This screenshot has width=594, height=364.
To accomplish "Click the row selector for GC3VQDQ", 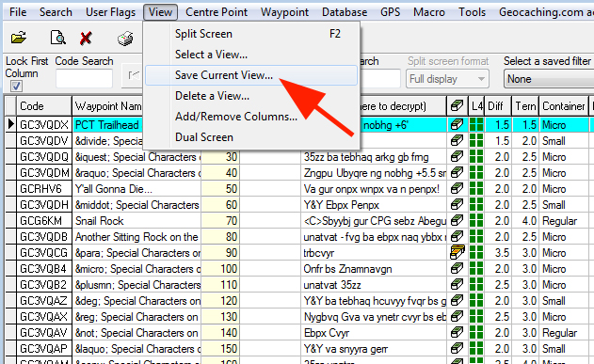I will [11, 157].
